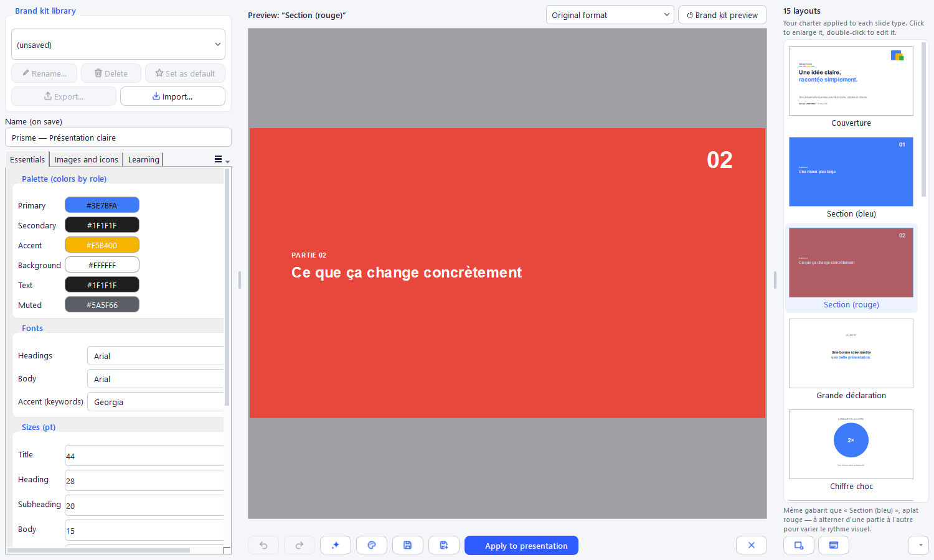
Task: Click the Text color swatch
Action: 102,285
